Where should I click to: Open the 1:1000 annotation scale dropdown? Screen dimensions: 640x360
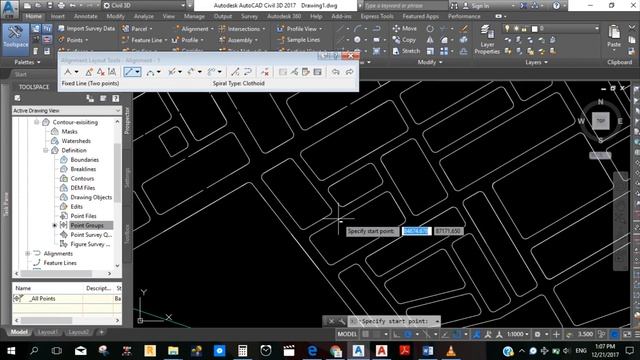518,334
